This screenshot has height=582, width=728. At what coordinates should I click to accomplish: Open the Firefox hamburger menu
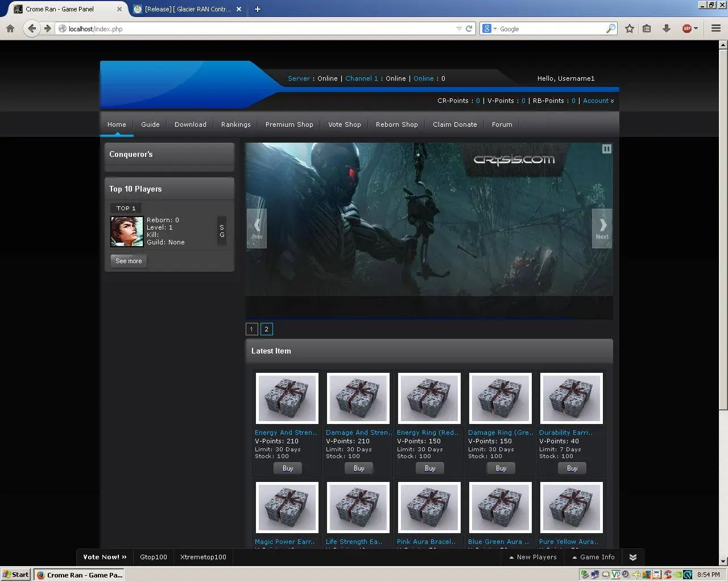pos(716,28)
